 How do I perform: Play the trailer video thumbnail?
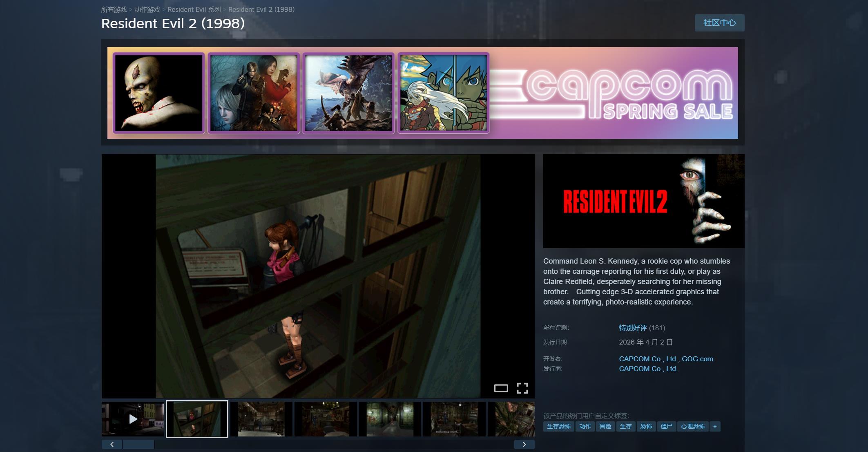pyautogui.click(x=133, y=419)
